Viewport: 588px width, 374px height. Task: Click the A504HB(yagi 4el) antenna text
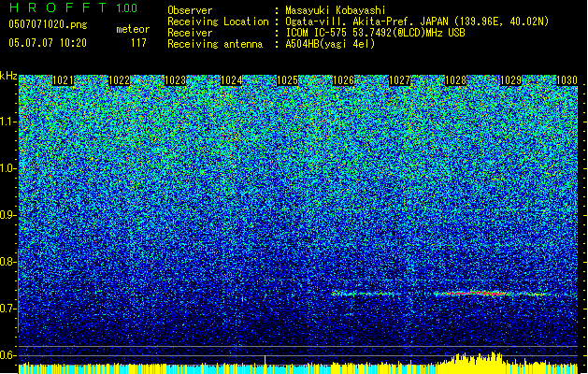pos(330,44)
